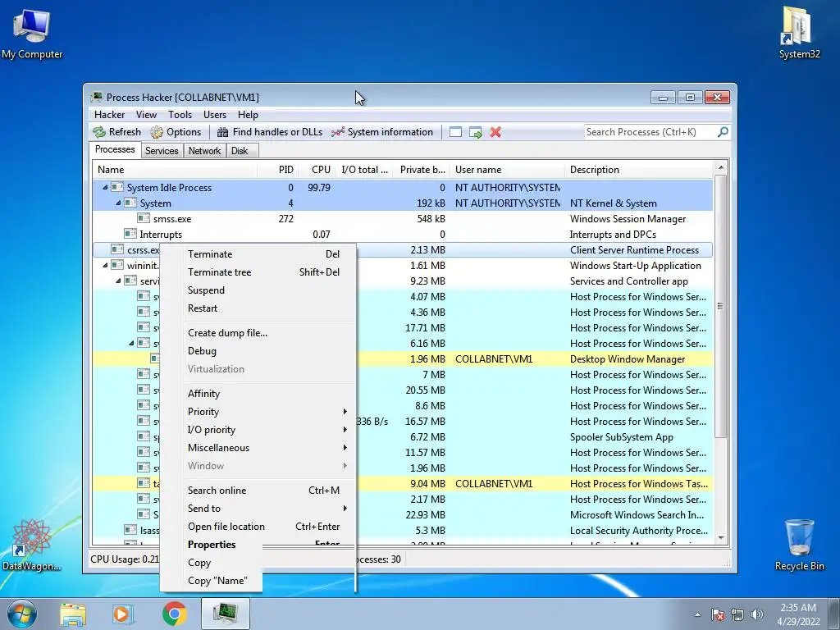Click Process Hacker taskbar button
The height and width of the screenshot is (630, 840).
tap(226, 614)
